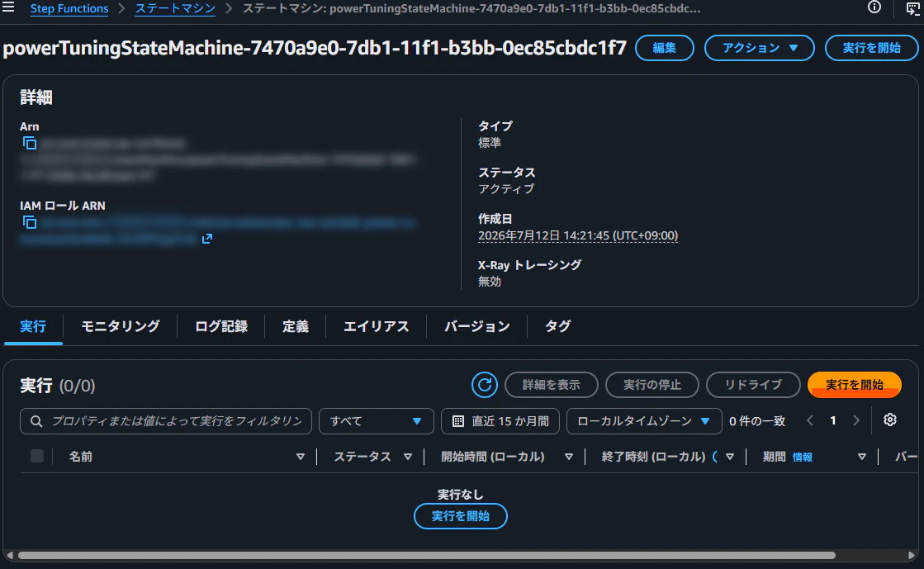The width and height of the screenshot is (924, 569).
Task: Click the calendar icon in date range
Action: 458,421
